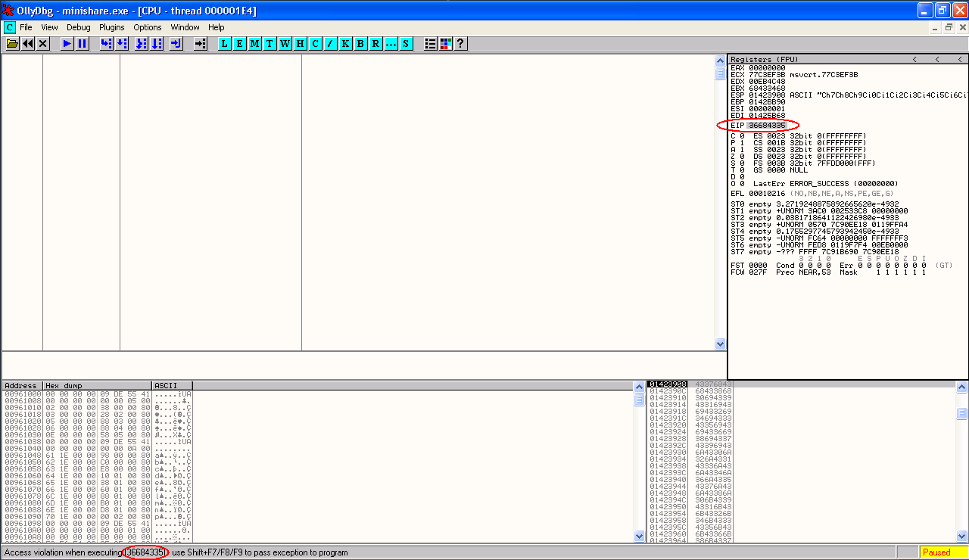Click the stack pane scroll down arrow
The image size is (969, 560).
(961, 537)
